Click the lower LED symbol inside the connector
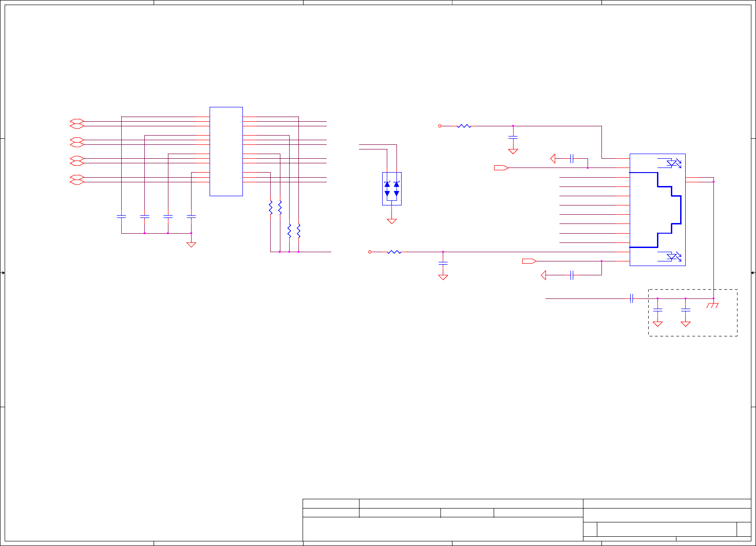Image resolution: width=756 pixels, height=546 pixels. tap(674, 256)
